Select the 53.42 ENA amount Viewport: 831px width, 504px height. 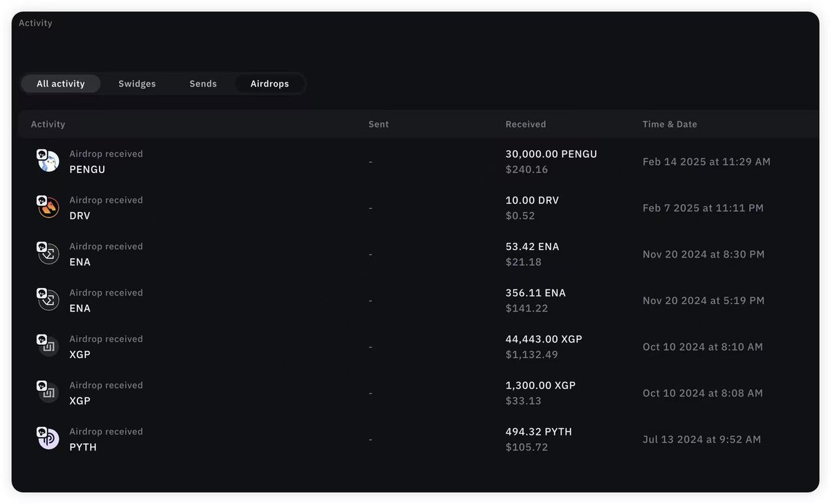pyautogui.click(x=533, y=246)
